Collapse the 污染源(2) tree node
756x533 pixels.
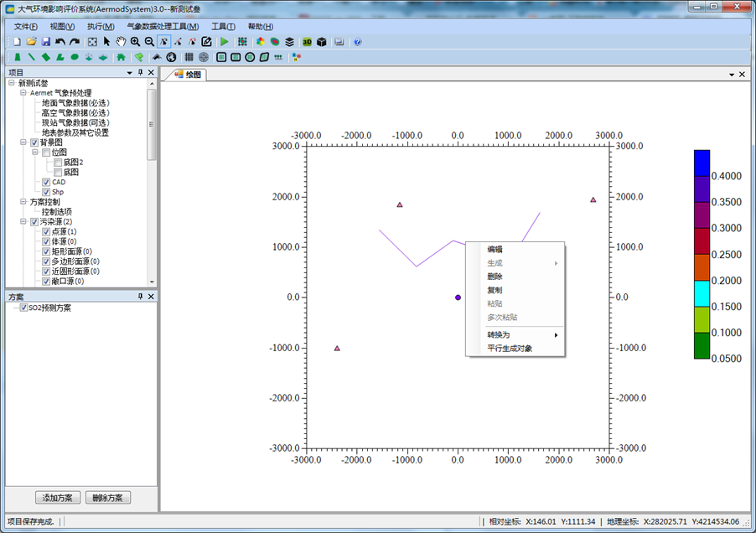click(23, 222)
